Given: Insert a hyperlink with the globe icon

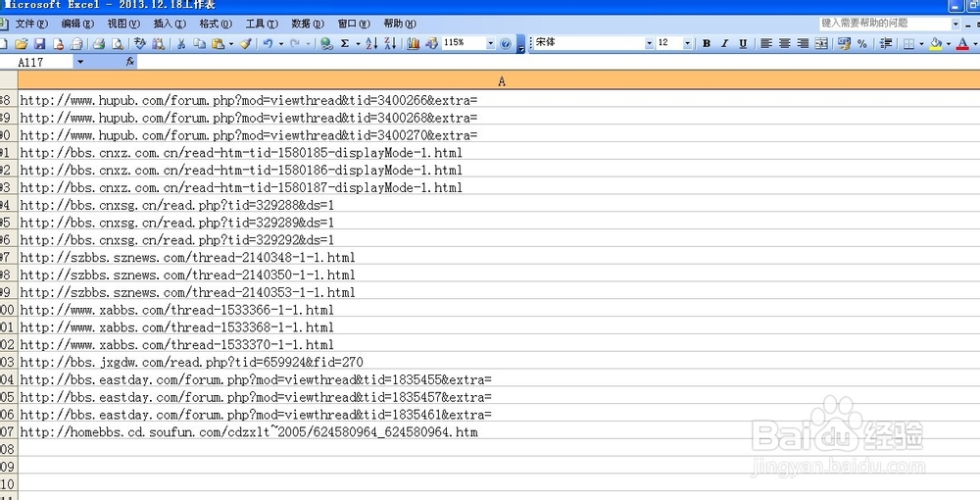Looking at the screenshot, I should click(x=326, y=44).
